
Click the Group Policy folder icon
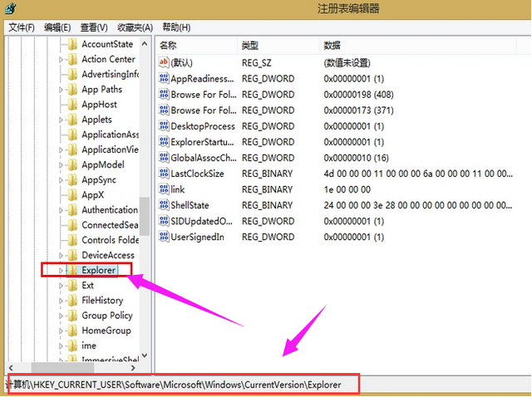[71, 316]
